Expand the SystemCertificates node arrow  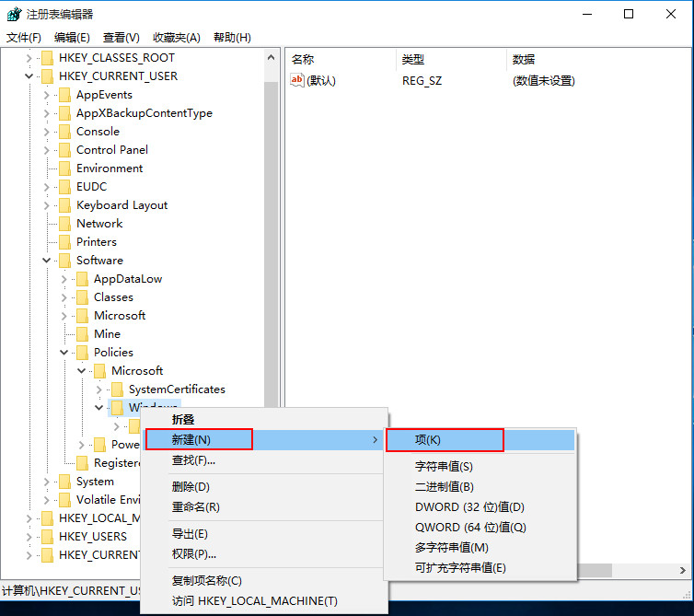[99, 389]
